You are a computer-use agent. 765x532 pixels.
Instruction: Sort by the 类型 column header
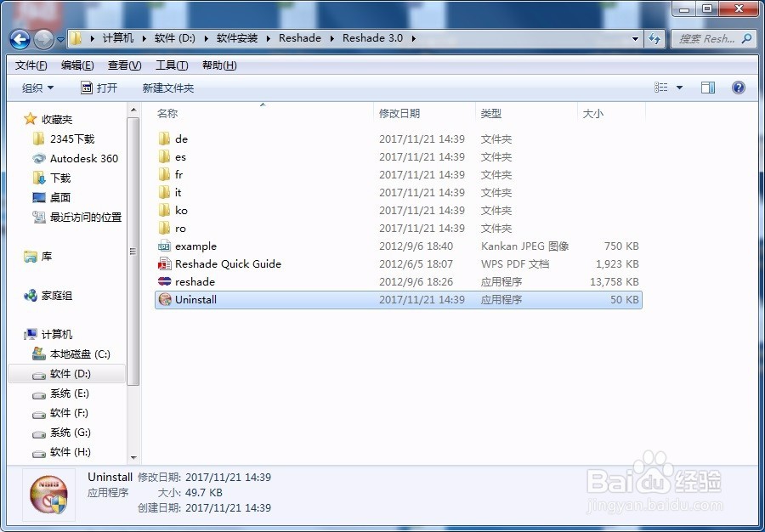(490, 114)
